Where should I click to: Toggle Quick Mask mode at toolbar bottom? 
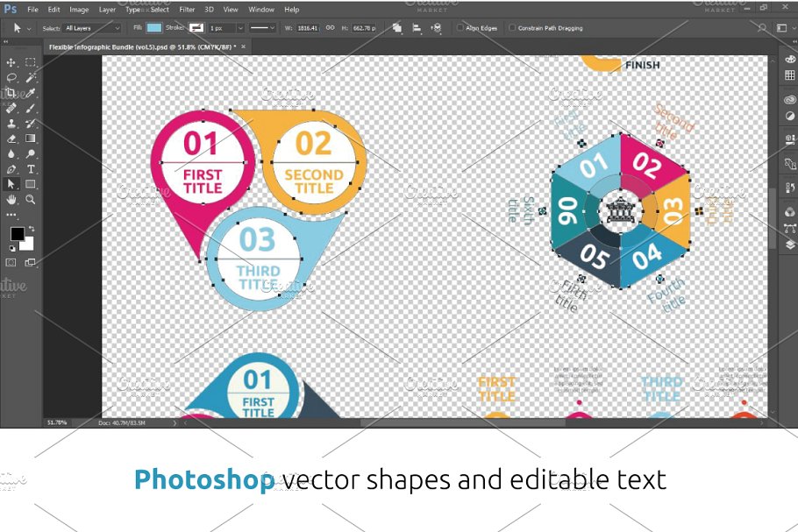[11, 261]
